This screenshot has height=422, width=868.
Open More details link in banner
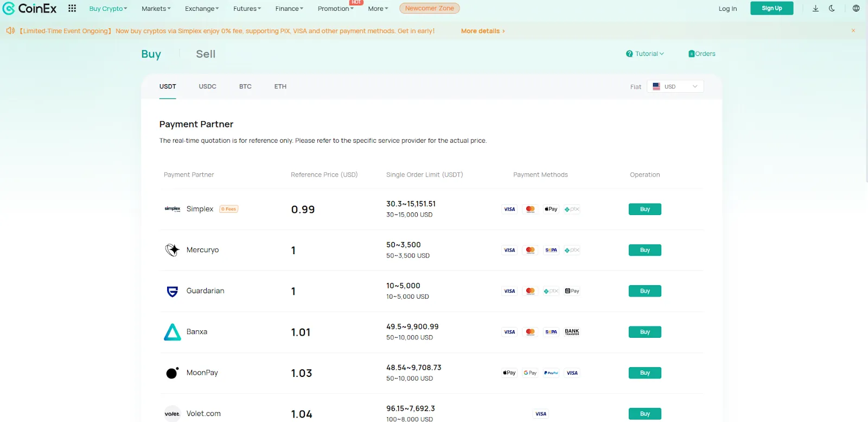(483, 31)
